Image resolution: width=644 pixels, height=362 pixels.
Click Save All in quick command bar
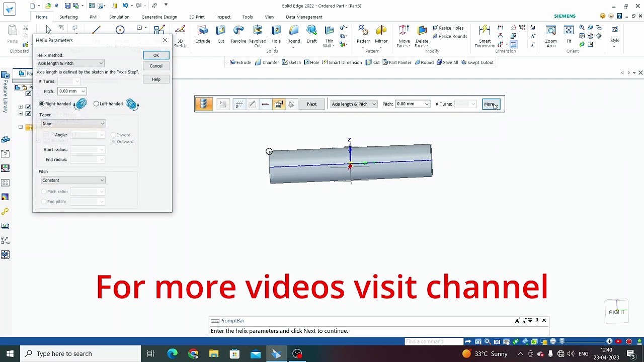click(x=447, y=62)
